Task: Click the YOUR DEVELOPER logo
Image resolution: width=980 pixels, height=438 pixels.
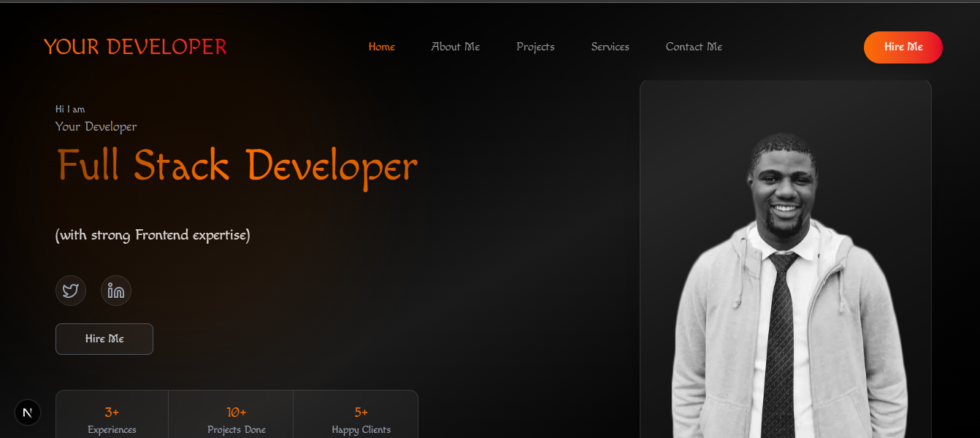Action: click(135, 47)
